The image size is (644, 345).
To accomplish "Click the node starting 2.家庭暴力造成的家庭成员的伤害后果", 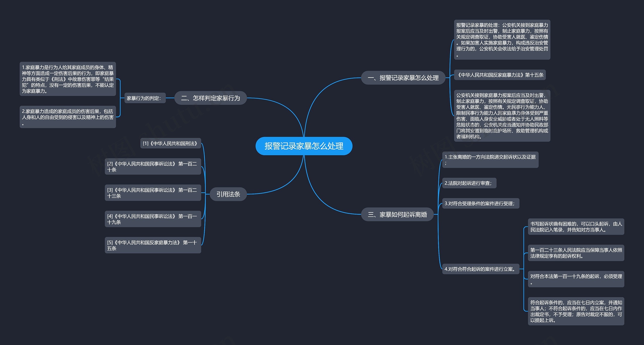I will [68, 117].
